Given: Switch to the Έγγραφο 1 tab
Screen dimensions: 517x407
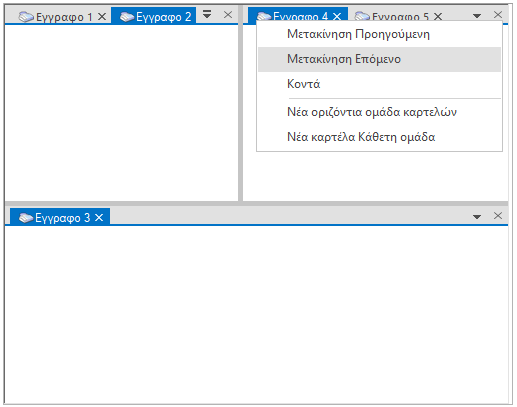Looking at the screenshot, I should coord(59,16).
